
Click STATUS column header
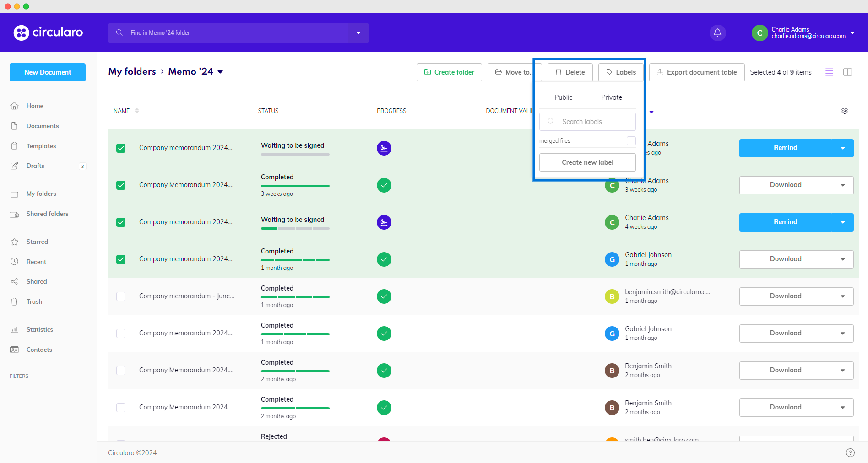coord(268,111)
